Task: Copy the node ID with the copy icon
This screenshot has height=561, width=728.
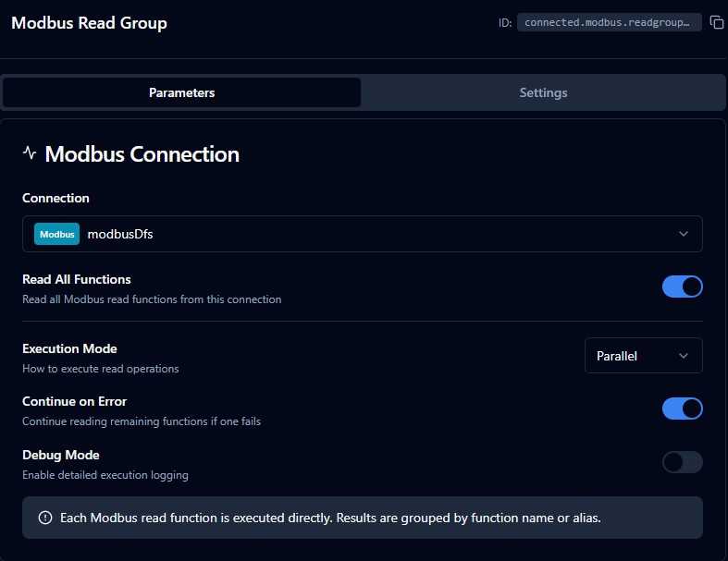Action: point(717,22)
